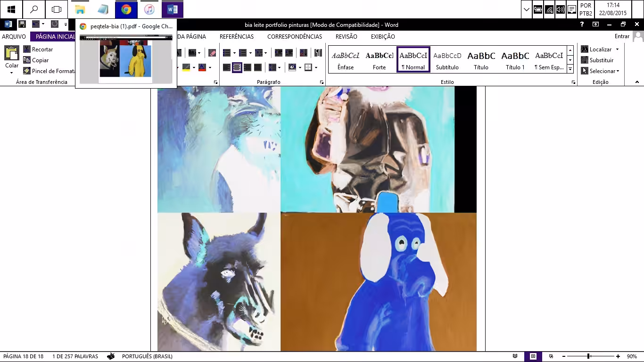The height and width of the screenshot is (362, 644).
Task: Apply the Título 1 style
Action: click(x=515, y=59)
